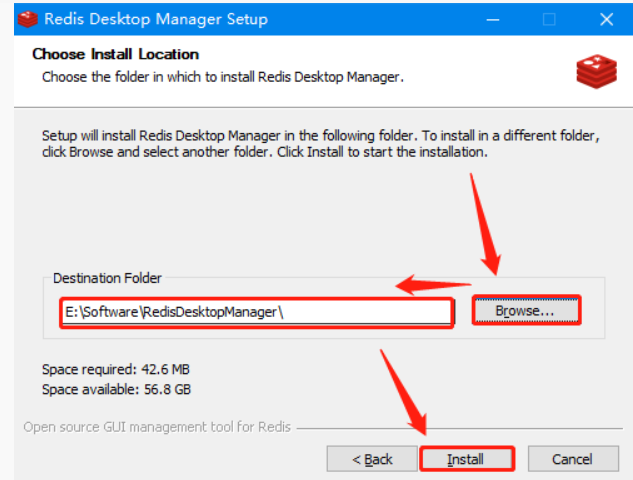Click the red Redis logo in the header
The width and height of the screenshot is (633, 480).
click(597, 70)
